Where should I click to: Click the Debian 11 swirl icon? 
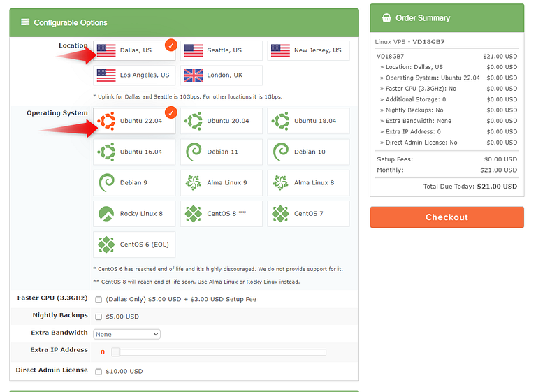[x=194, y=152]
